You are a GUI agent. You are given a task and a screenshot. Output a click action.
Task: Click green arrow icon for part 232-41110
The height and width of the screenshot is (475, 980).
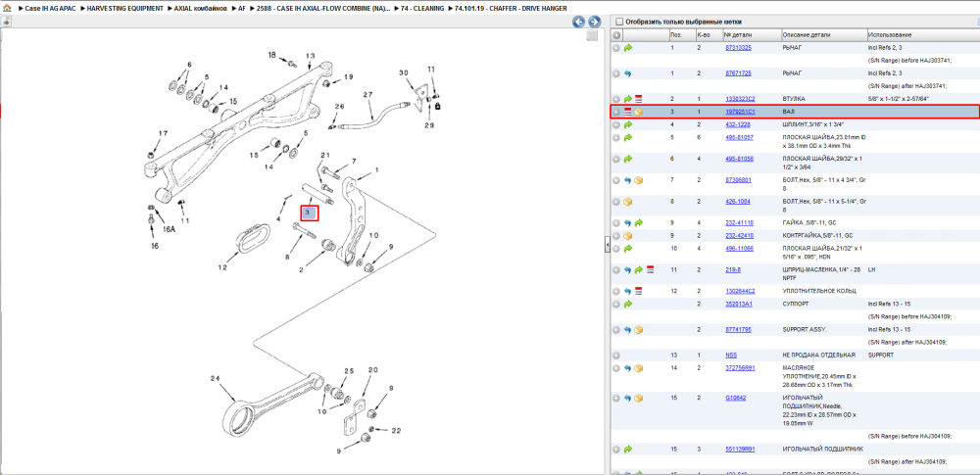coord(639,223)
